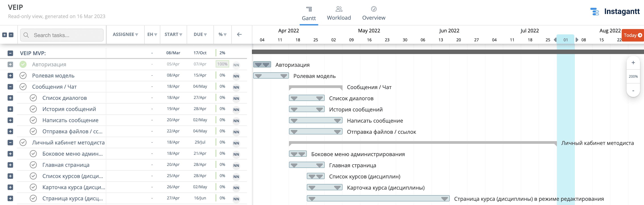Toggle the completion circle of Список диалогов
The image size is (644, 205).
pyautogui.click(x=33, y=98)
